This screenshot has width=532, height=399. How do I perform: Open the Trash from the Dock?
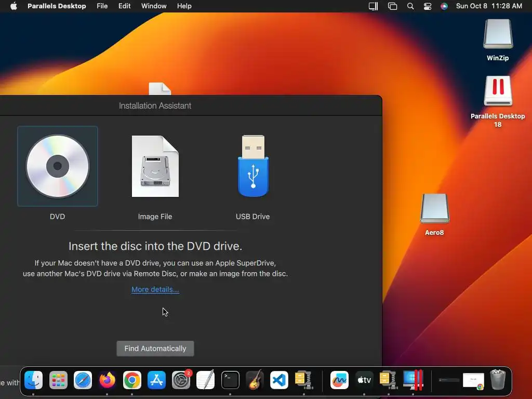pos(498,380)
